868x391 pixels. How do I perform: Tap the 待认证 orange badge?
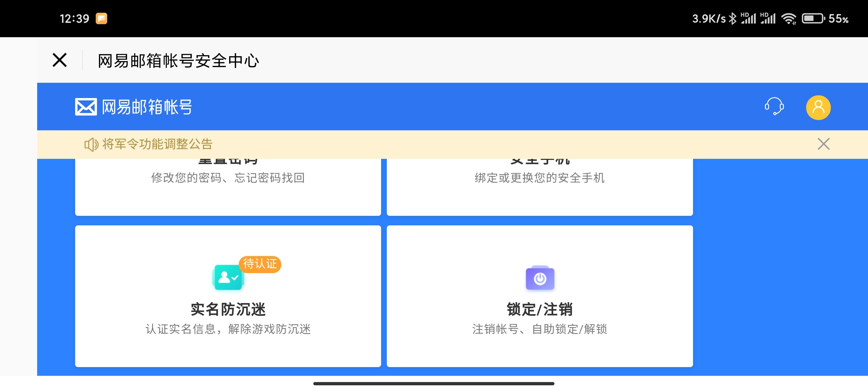coord(260,264)
